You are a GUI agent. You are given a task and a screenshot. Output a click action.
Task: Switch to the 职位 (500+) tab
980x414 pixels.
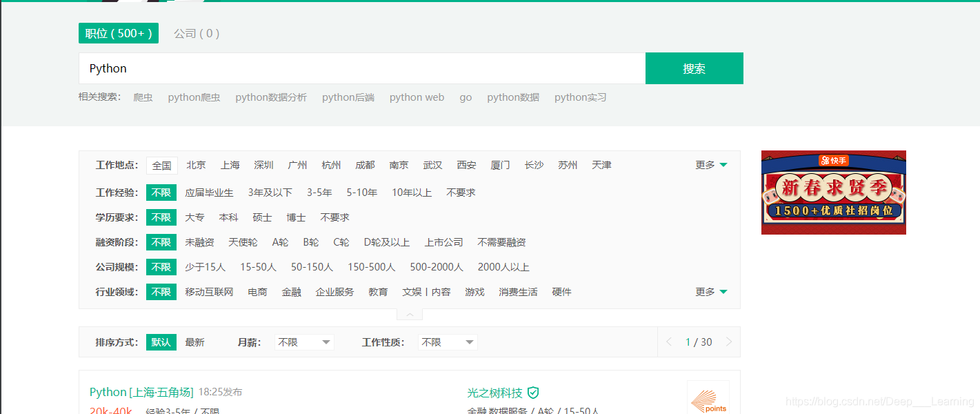click(119, 33)
